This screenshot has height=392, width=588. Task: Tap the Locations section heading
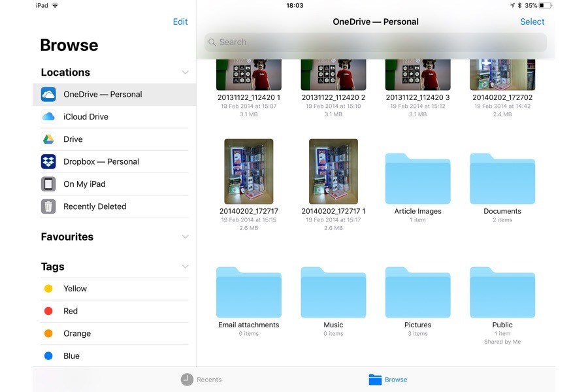point(65,73)
